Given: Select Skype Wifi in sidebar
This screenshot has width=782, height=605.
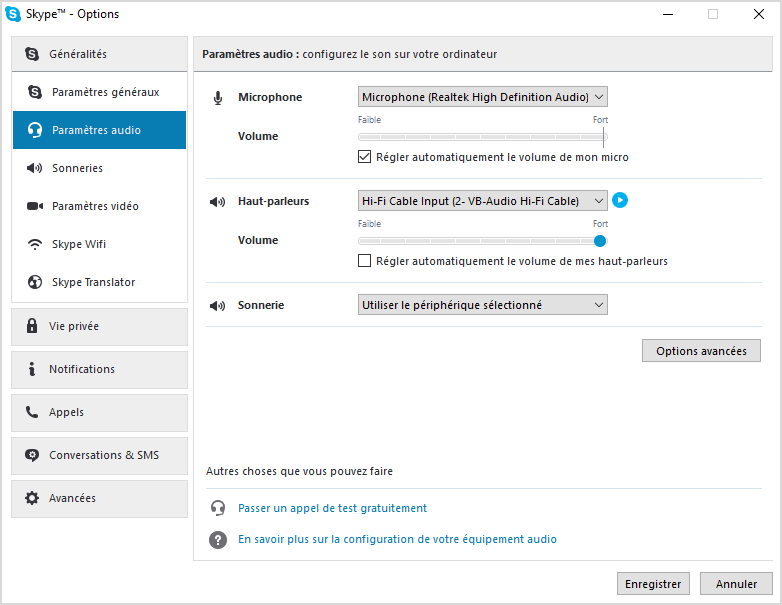Looking at the screenshot, I should (x=100, y=244).
